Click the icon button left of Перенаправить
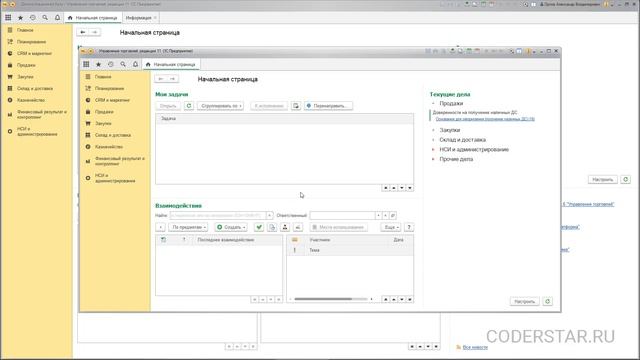Viewport: 640px width, 360px height. click(296, 106)
